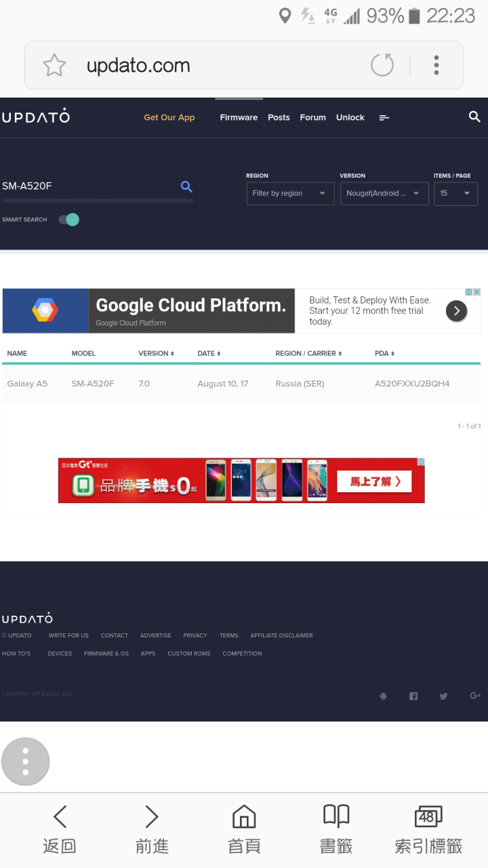
Task: Click SM-A520F model cell in table
Action: (93, 384)
